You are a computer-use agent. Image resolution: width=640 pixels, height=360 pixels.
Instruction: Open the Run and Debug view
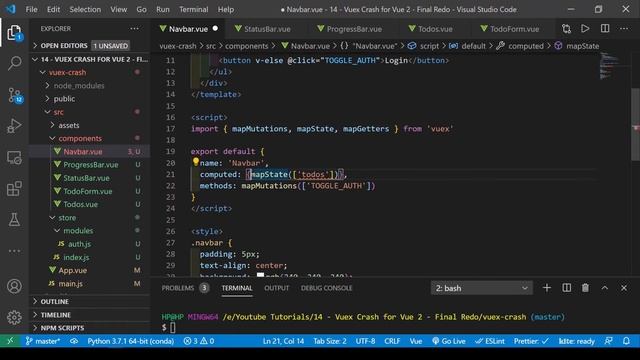[x=14, y=126]
